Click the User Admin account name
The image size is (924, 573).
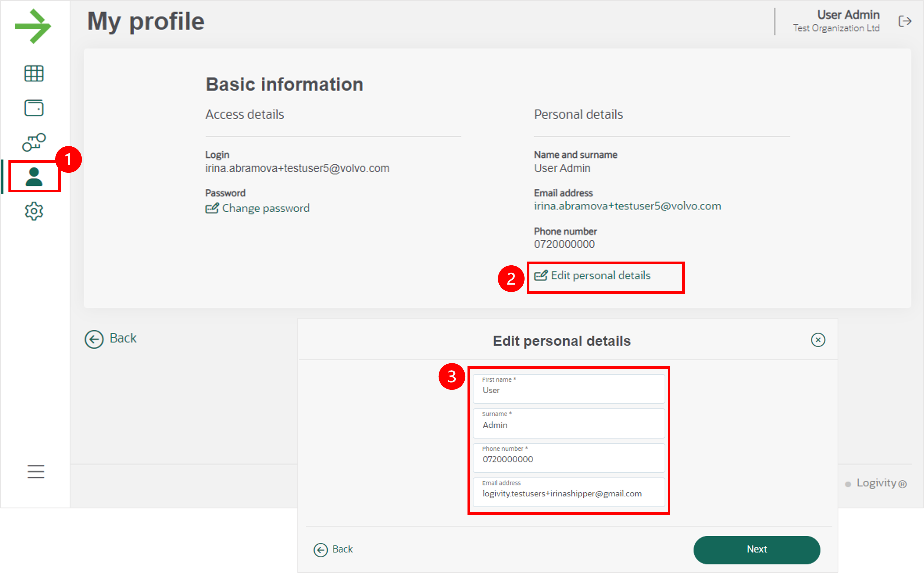point(848,15)
